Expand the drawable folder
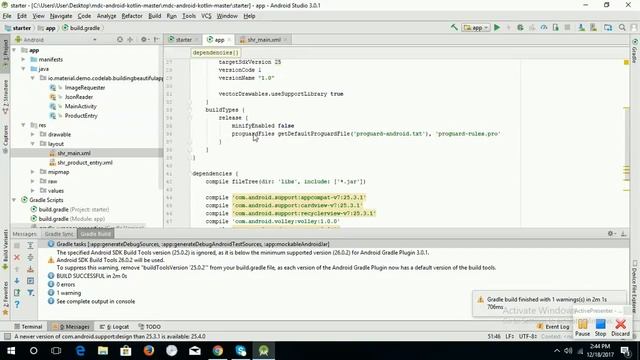This screenshot has width=640, height=360. [33, 134]
